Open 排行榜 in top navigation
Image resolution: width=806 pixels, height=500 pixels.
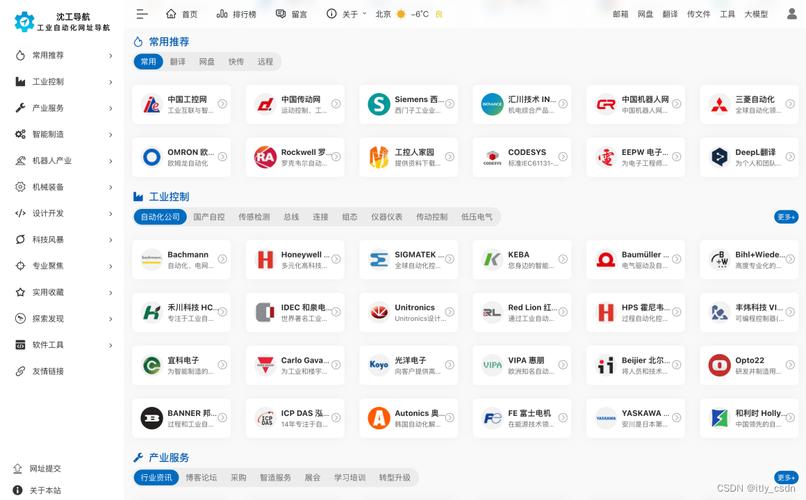click(x=236, y=14)
